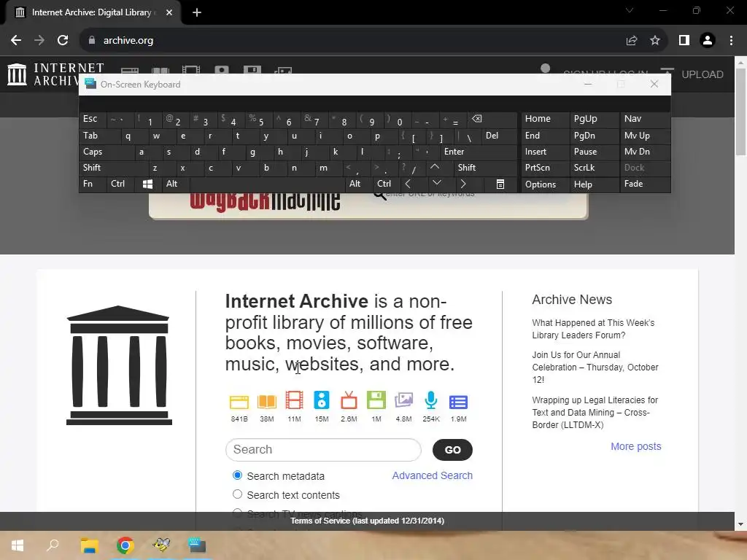Select the Search text contents radio option
This screenshot has width=747, height=560.
pos(237,494)
